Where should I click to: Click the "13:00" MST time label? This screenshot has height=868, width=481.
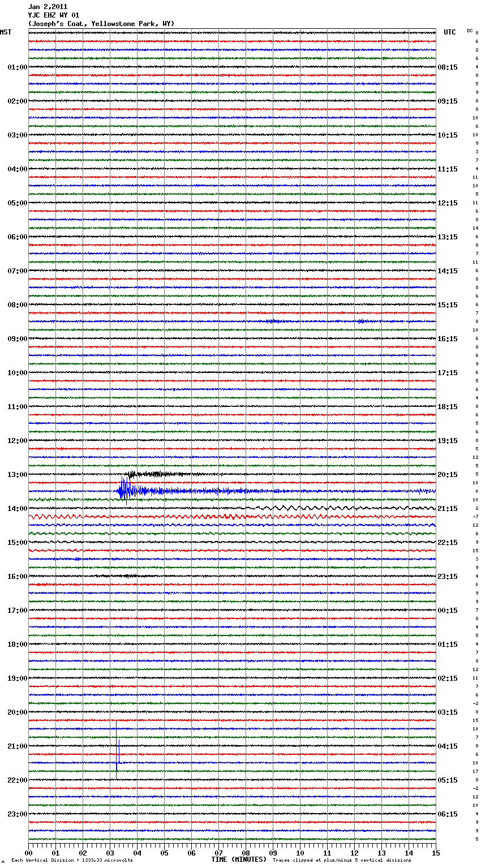tap(18, 475)
